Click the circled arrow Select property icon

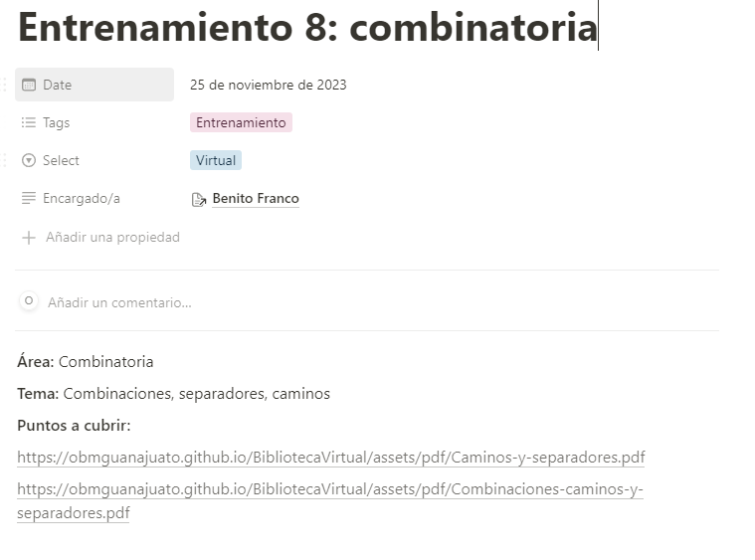pyautogui.click(x=29, y=160)
